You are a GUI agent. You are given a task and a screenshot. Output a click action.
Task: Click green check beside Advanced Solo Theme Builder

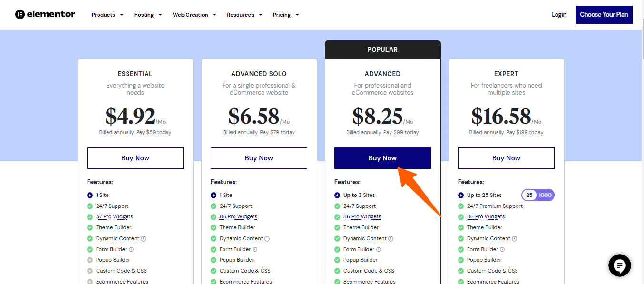click(x=214, y=227)
